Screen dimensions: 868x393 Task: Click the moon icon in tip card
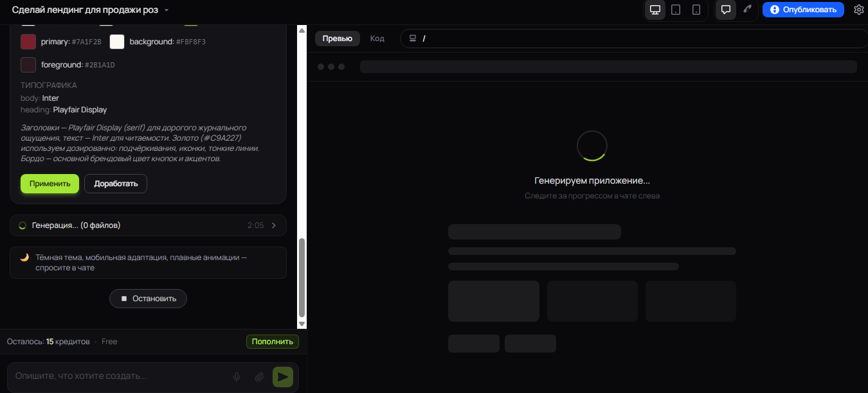pyautogui.click(x=24, y=258)
